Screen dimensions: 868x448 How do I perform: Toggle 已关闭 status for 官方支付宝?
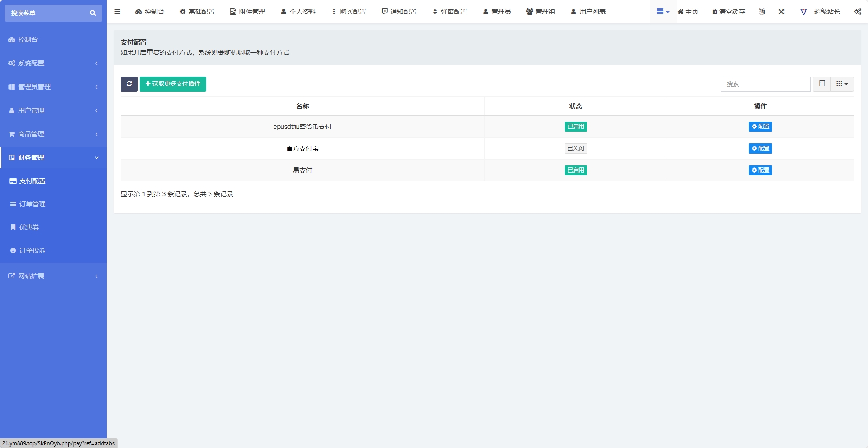575,148
